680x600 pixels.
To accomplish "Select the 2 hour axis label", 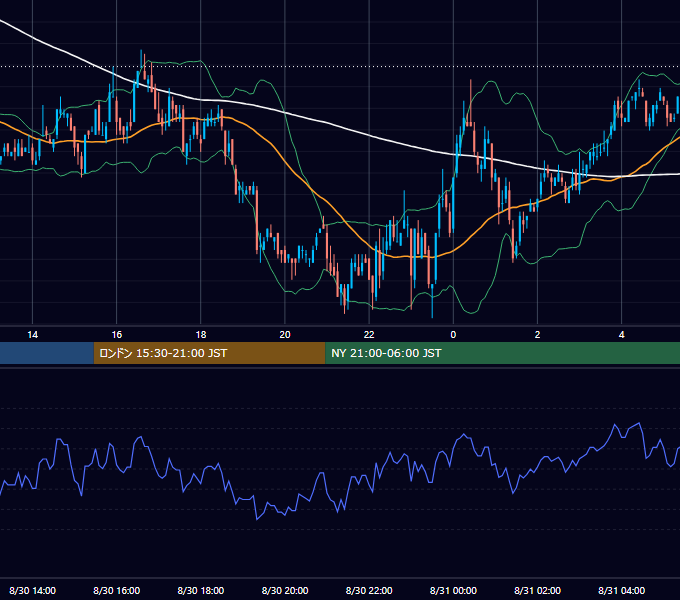I will [537, 335].
